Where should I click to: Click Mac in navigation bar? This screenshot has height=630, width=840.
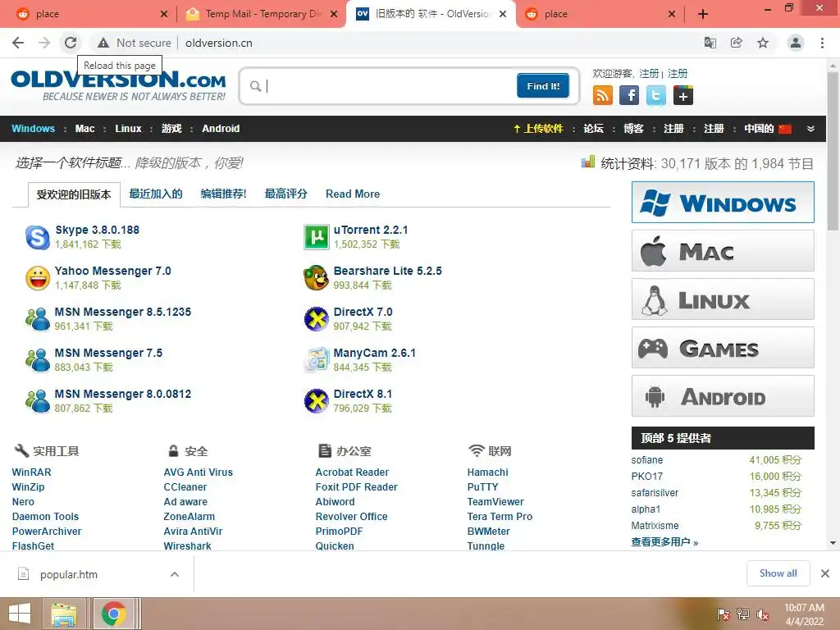(84, 129)
